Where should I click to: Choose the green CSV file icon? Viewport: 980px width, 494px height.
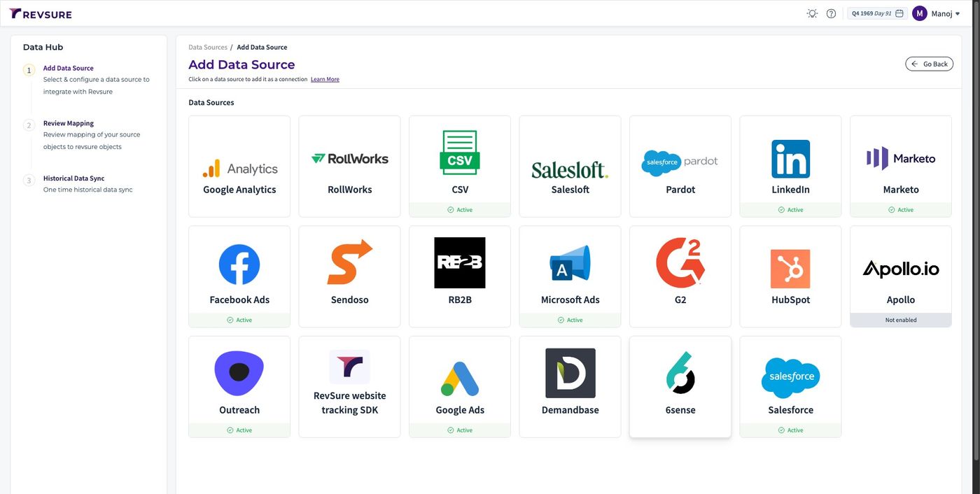point(460,153)
